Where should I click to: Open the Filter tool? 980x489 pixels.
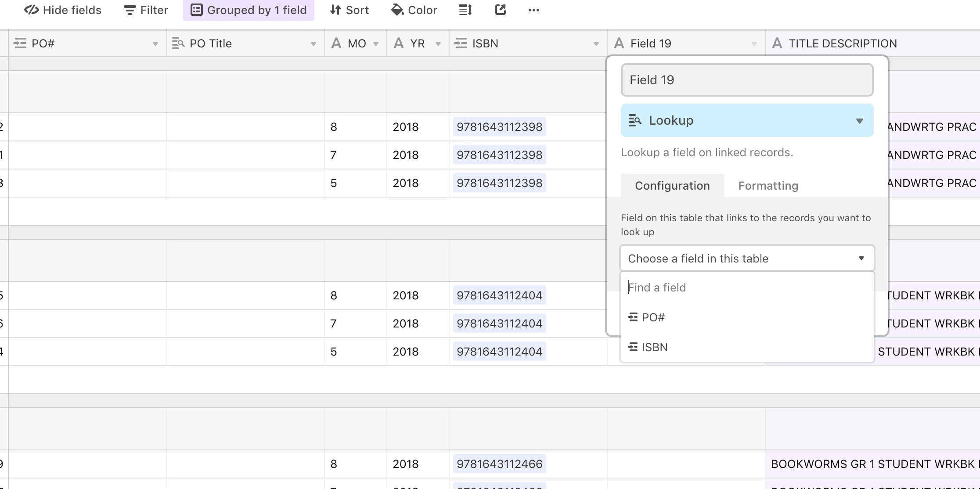146,10
